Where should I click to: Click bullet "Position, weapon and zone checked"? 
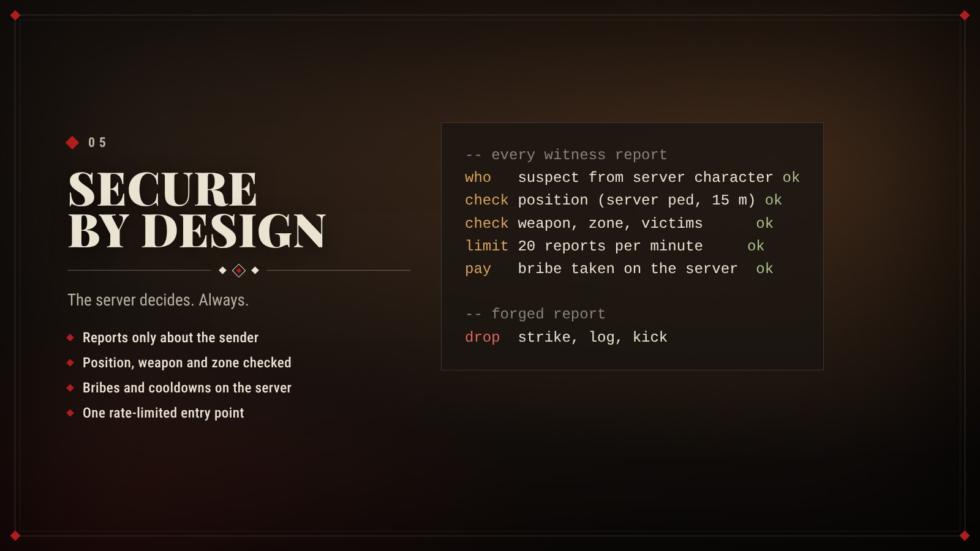pos(187,363)
